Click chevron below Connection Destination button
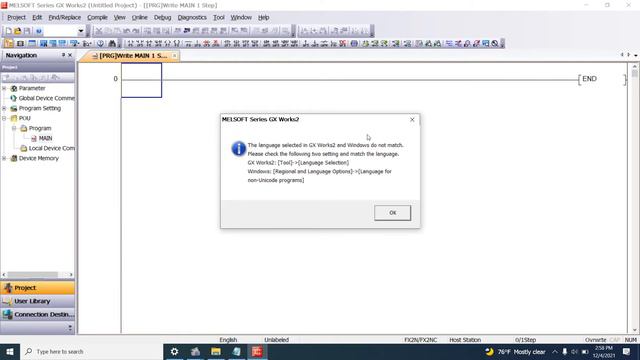640x360 pixels. pos(70,328)
